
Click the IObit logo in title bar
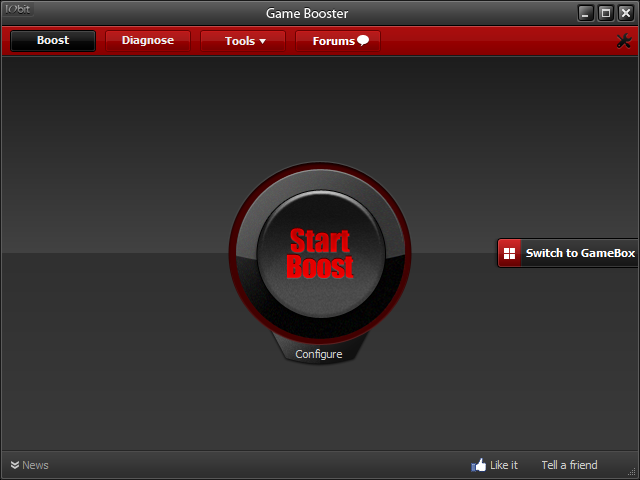(18, 9)
